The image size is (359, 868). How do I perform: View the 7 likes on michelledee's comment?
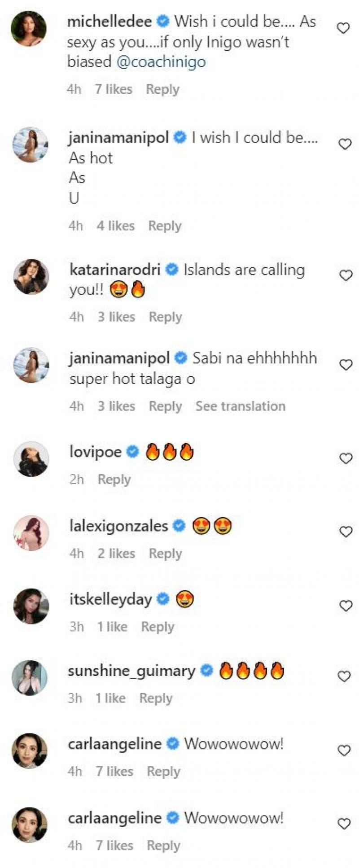(114, 89)
